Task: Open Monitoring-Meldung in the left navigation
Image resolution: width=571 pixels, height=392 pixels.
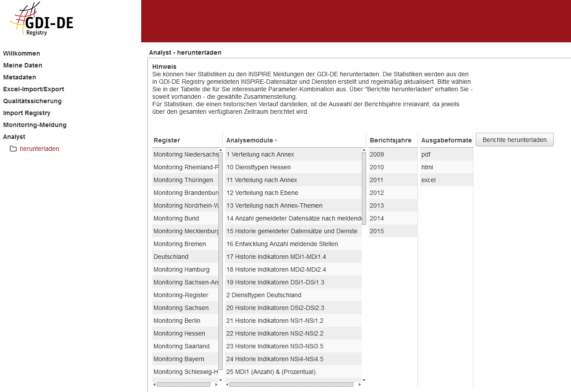Action: coord(35,125)
